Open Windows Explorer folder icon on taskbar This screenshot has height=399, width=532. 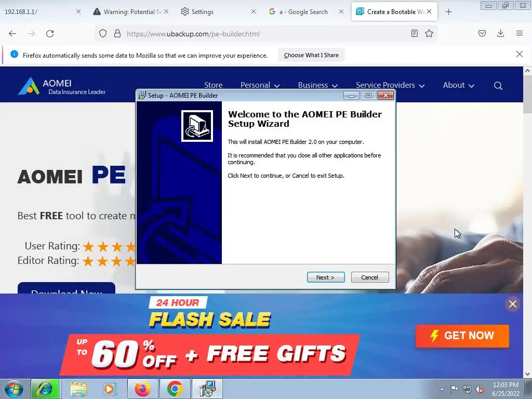pyautogui.click(x=78, y=389)
